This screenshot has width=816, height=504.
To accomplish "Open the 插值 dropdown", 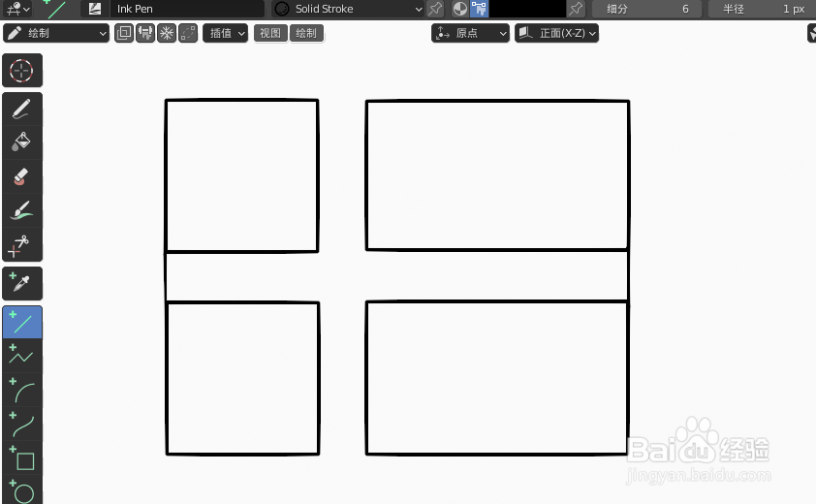I will (226, 33).
